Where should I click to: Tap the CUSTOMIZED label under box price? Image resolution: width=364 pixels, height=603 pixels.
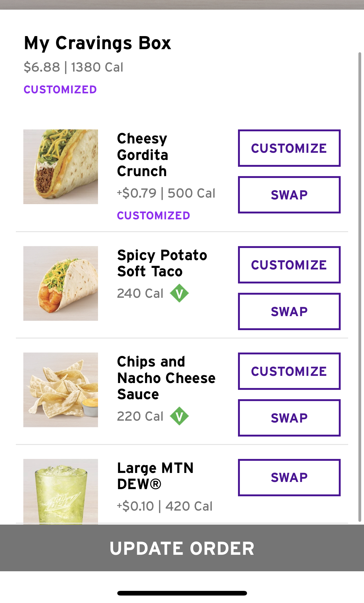pyautogui.click(x=60, y=90)
